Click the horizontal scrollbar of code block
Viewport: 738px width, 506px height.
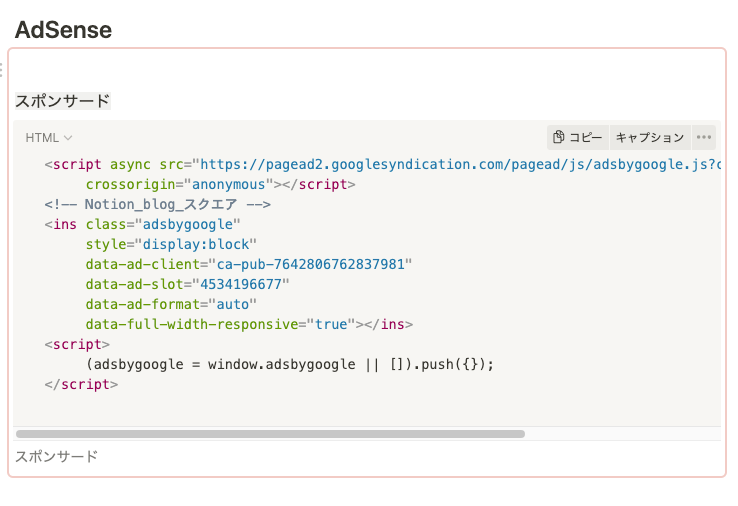coord(270,434)
